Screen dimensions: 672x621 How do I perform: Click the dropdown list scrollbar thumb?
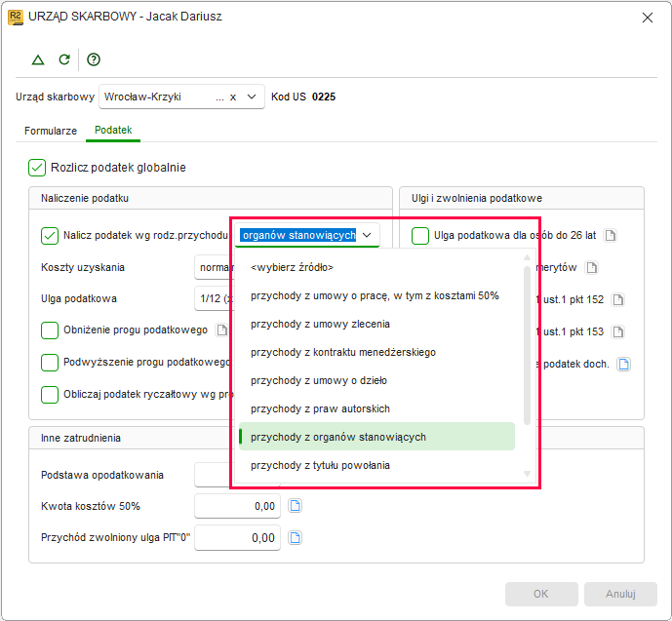coord(527,345)
